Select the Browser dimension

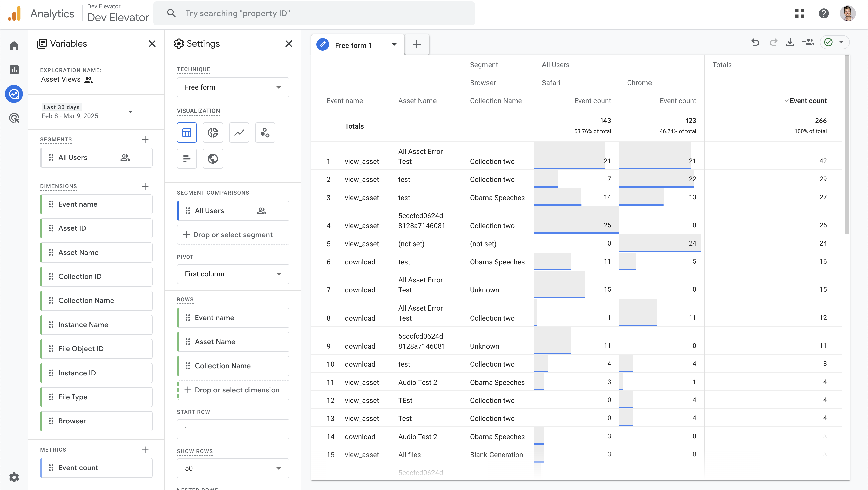tap(96, 421)
